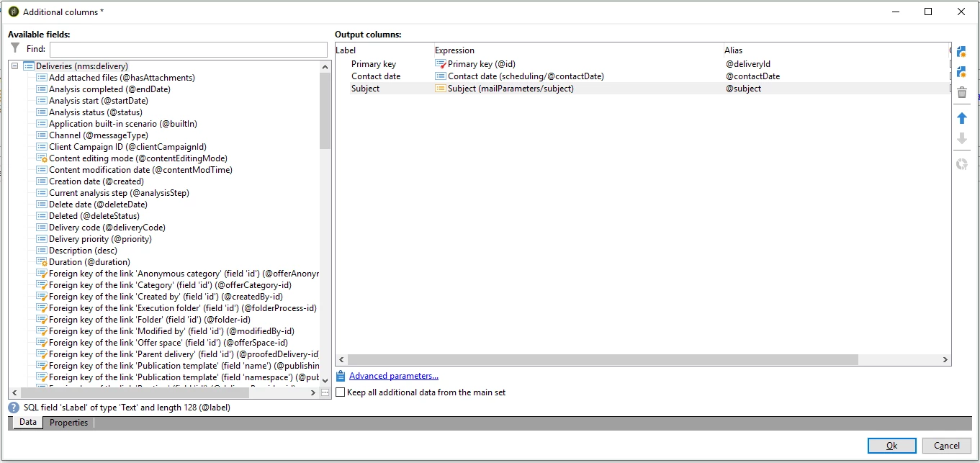Move selected column up with blue arrow
Viewport: 980px width, 463px height.
point(961,118)
